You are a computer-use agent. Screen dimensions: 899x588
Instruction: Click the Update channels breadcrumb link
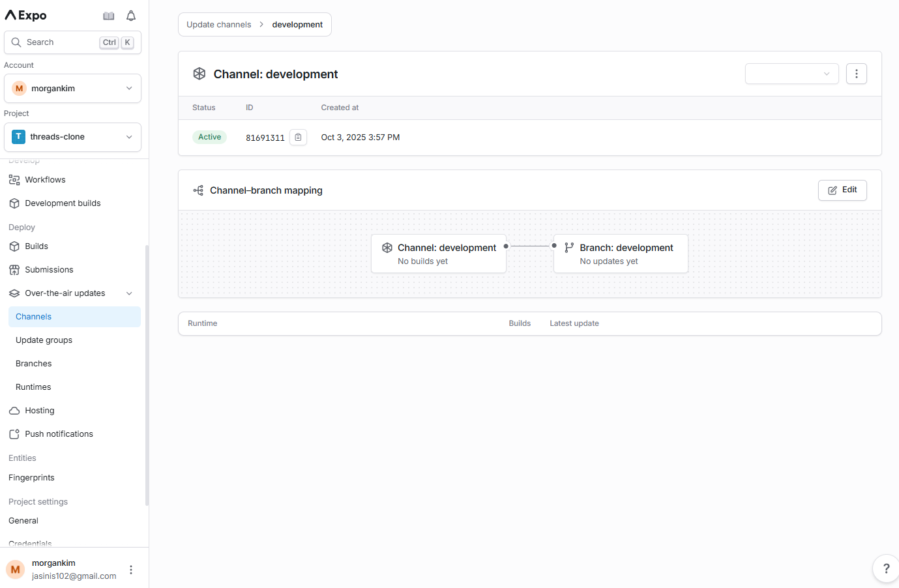(218, 25)
